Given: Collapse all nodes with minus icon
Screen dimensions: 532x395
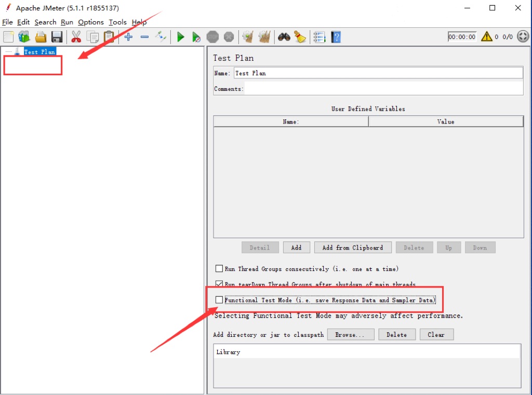Looking at the screenshot, I should point(144,37).
